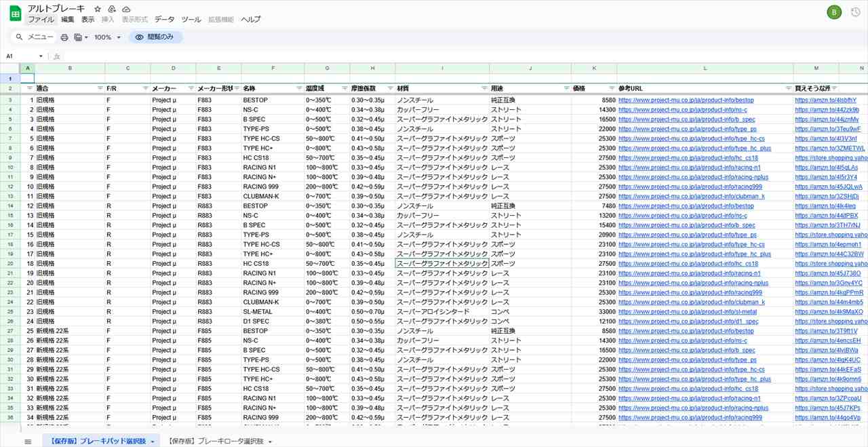Click the filter icon on the 材質 column

[484, 89]
